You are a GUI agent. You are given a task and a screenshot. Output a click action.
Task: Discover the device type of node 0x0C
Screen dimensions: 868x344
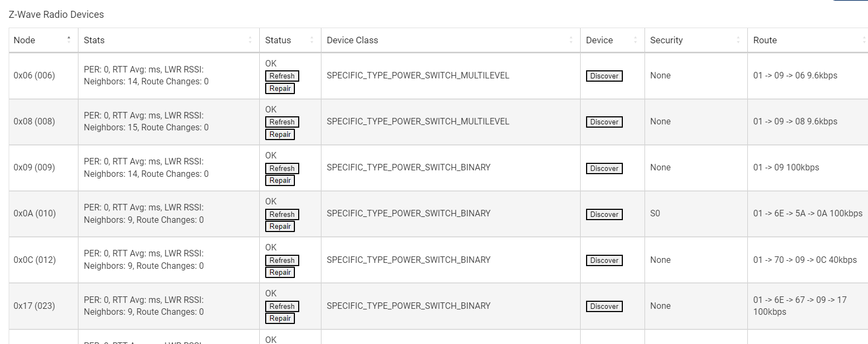click(603, 260)
